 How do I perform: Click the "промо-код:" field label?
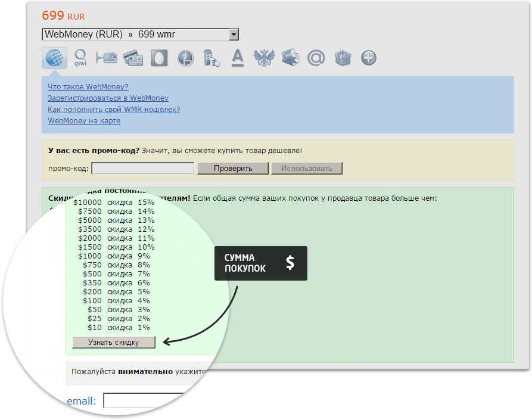68,169
